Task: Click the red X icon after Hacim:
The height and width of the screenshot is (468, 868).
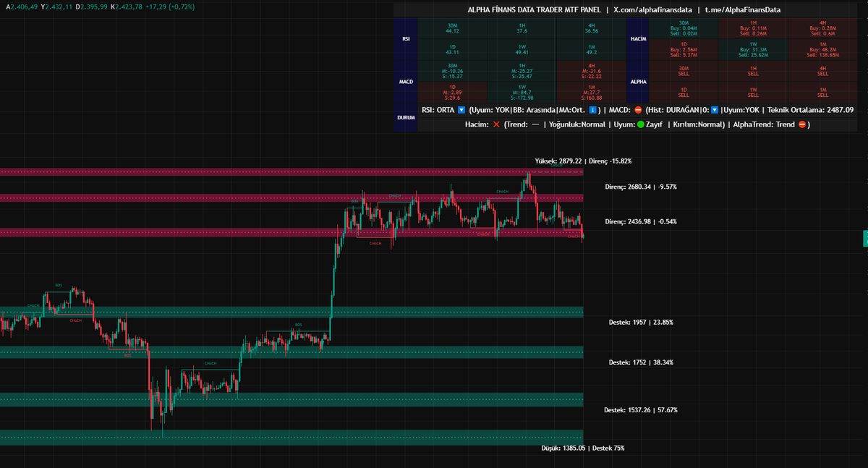Action: (x=495, y=124)
